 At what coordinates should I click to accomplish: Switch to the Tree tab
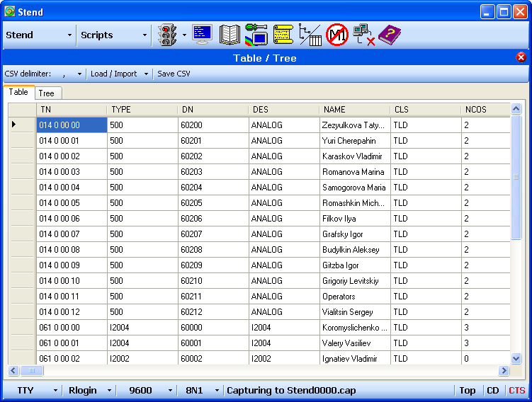[x=46, y=93]
